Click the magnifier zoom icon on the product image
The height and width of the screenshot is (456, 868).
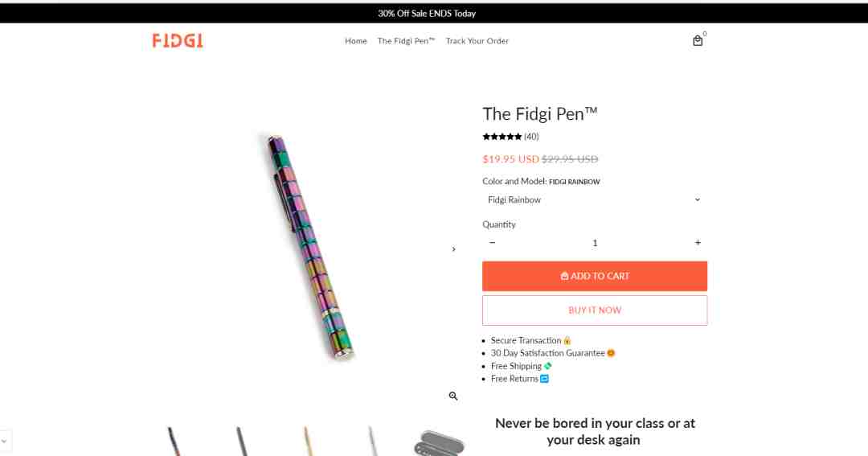pos(453,396)
